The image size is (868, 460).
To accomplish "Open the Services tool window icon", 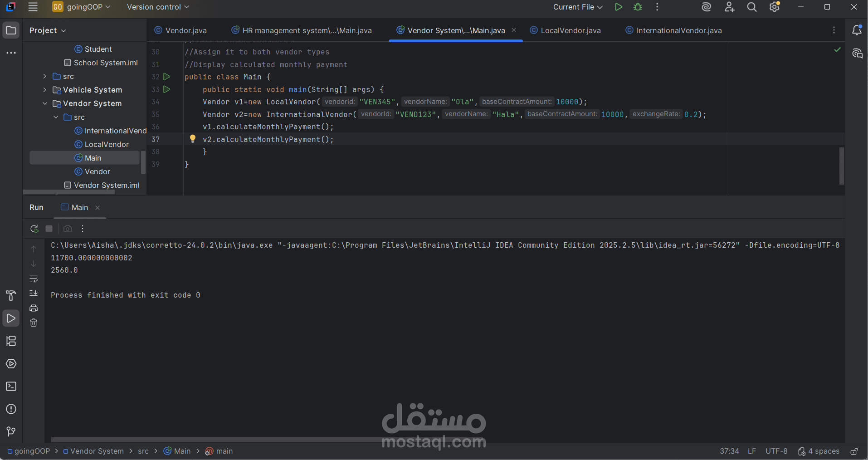I will (x=11, y=364).
